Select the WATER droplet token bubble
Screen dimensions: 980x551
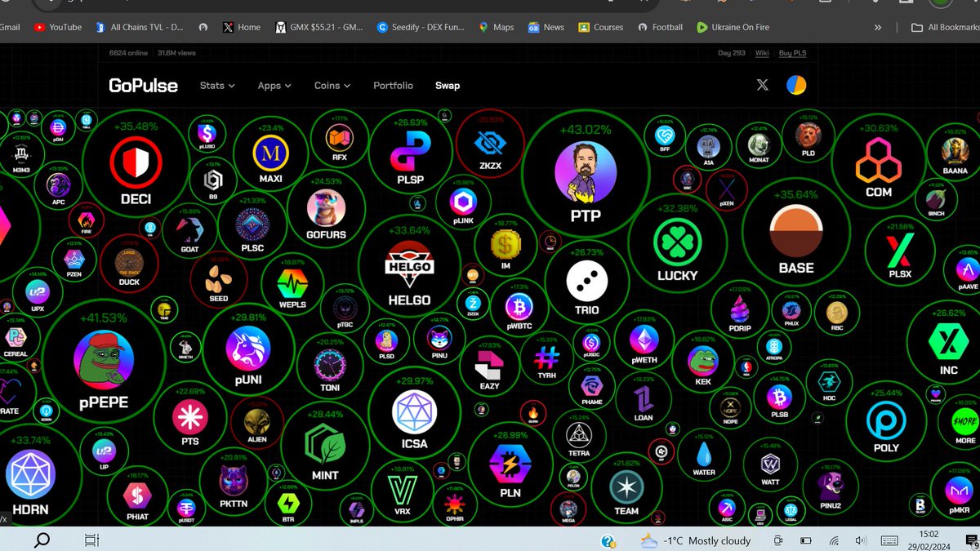click(x=704, y=455)
